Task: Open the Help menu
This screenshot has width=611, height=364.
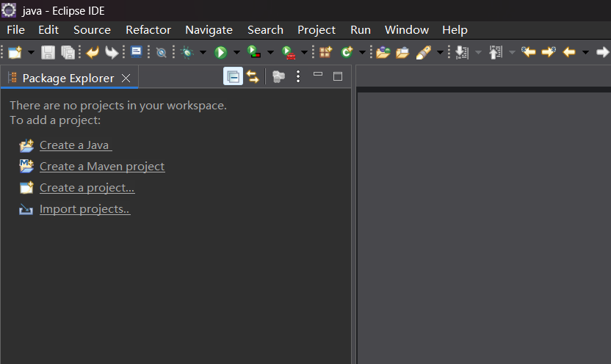Action: (x=455, y=30)
